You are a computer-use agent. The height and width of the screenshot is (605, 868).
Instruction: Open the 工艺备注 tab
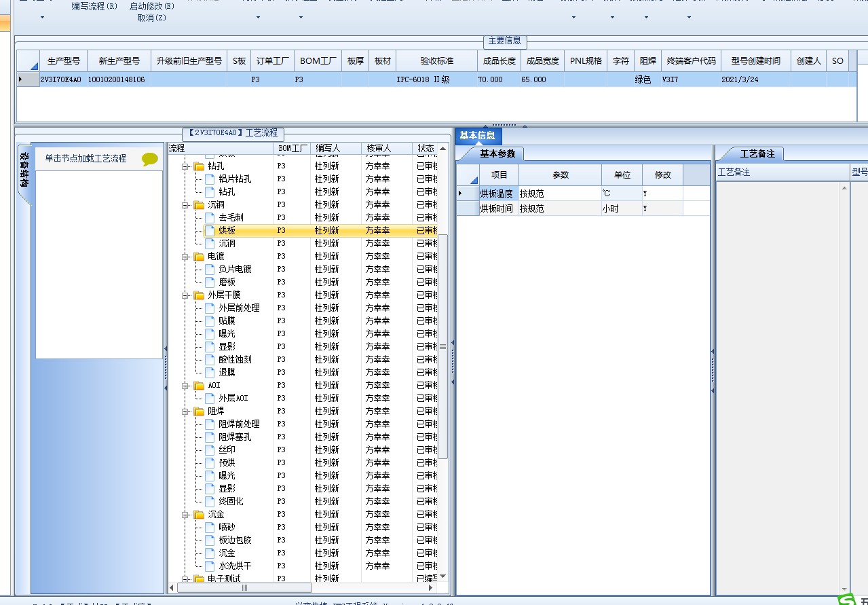pos(757,154)
